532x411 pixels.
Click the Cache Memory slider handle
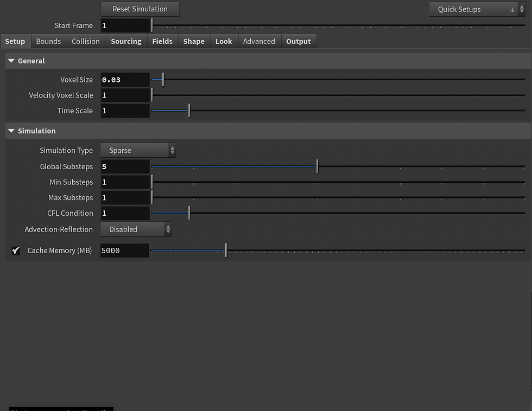coord(226,251)
